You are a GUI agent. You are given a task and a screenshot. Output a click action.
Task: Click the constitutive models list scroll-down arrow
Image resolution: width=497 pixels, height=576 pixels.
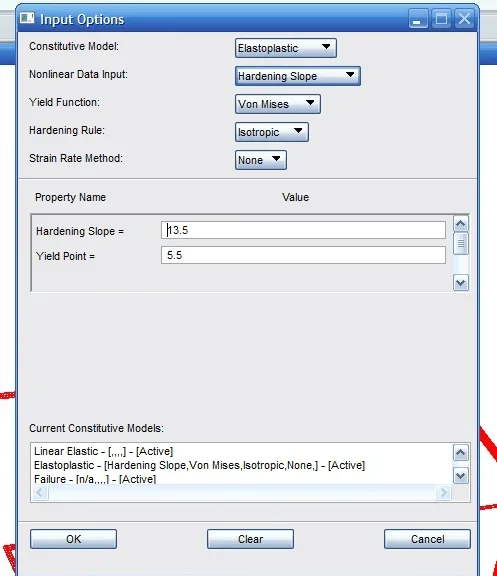coord(461,476)
